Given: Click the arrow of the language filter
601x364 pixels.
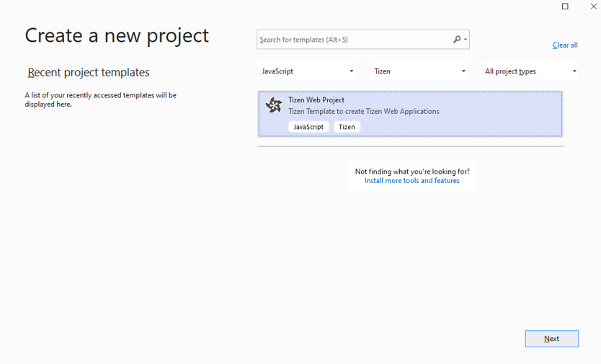Looking at the screenshot, I should pos(352,71).
